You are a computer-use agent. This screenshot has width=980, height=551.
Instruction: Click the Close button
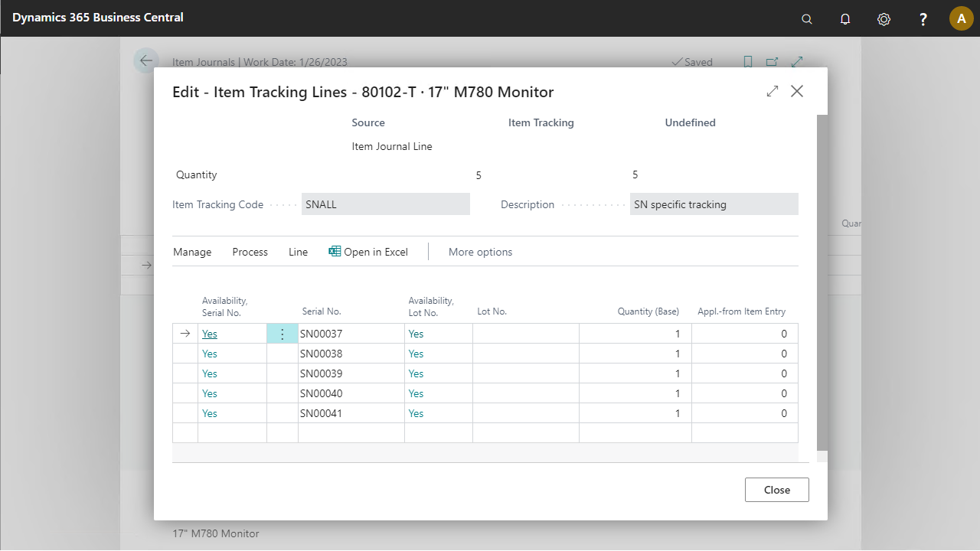click(777, 490)
